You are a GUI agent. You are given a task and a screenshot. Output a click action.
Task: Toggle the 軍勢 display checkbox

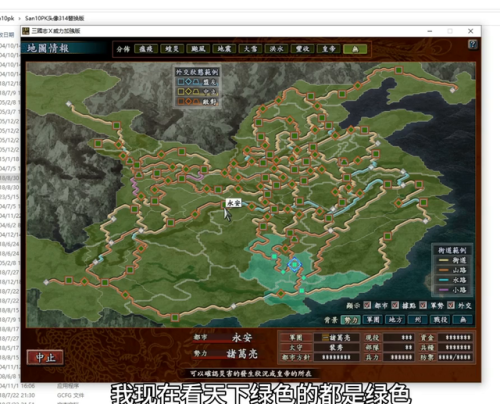423,305
